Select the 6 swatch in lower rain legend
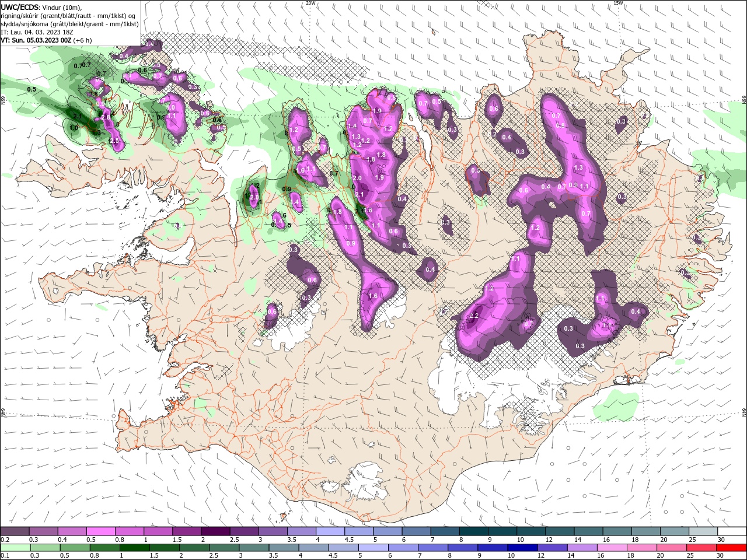The image size is (747, 560). coord(403,547)
